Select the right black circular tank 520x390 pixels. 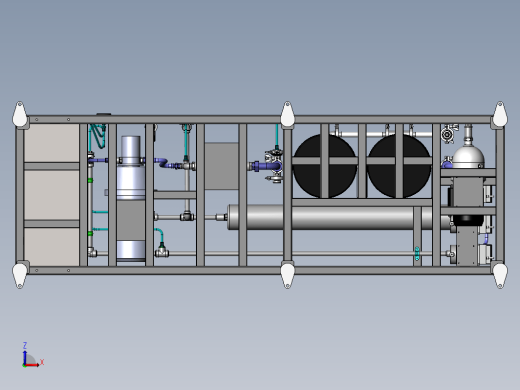point(399,165)
